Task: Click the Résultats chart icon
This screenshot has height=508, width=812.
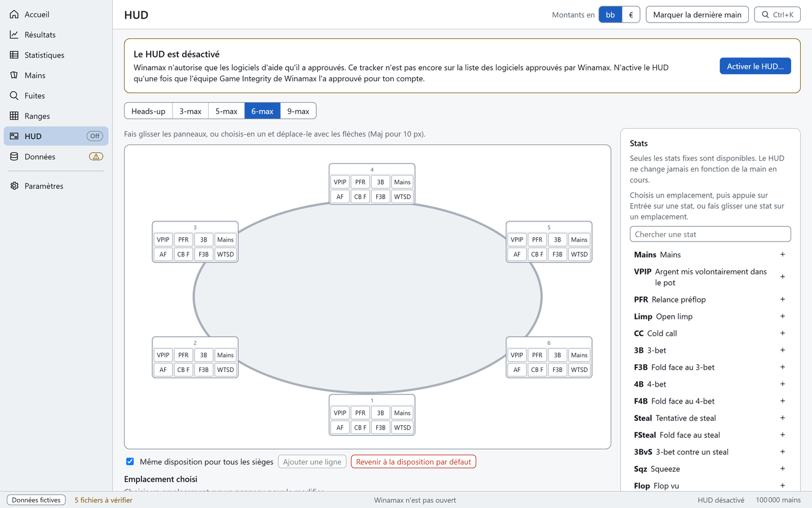Action: pos(14,34)
